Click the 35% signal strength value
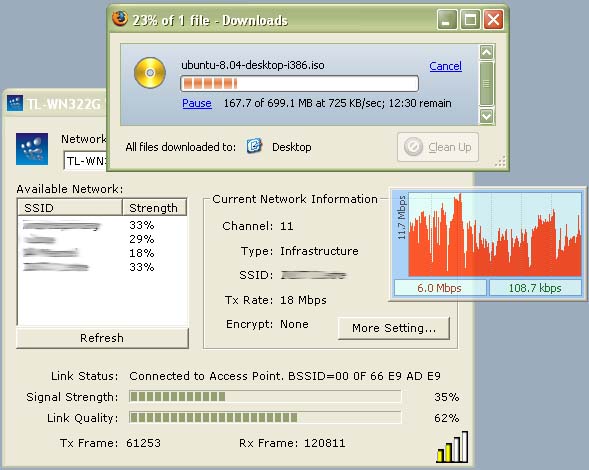The image size is (589, 470). [447, 397]
